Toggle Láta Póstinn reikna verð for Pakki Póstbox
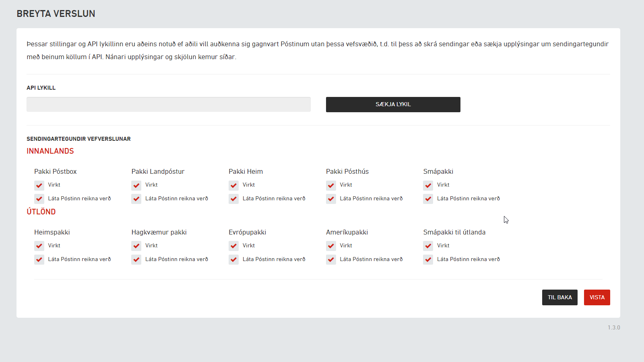644x362 pixels. tap(39, 199)
